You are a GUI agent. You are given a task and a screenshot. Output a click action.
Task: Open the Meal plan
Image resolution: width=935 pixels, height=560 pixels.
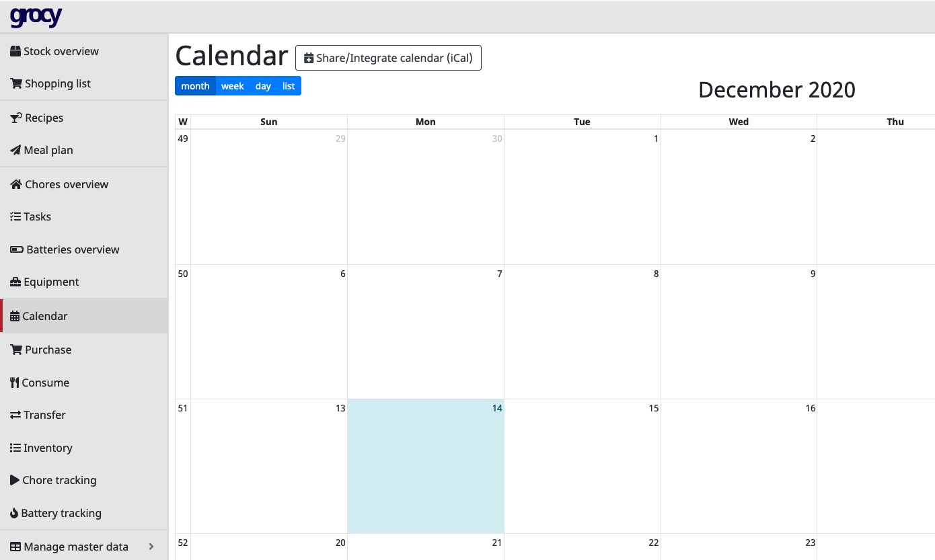click(48, 150)
